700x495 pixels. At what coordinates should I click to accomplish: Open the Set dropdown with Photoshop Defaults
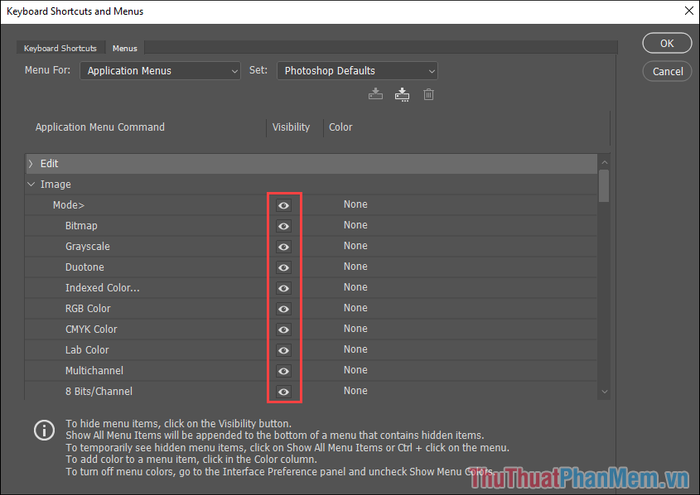tap(357, 71)
